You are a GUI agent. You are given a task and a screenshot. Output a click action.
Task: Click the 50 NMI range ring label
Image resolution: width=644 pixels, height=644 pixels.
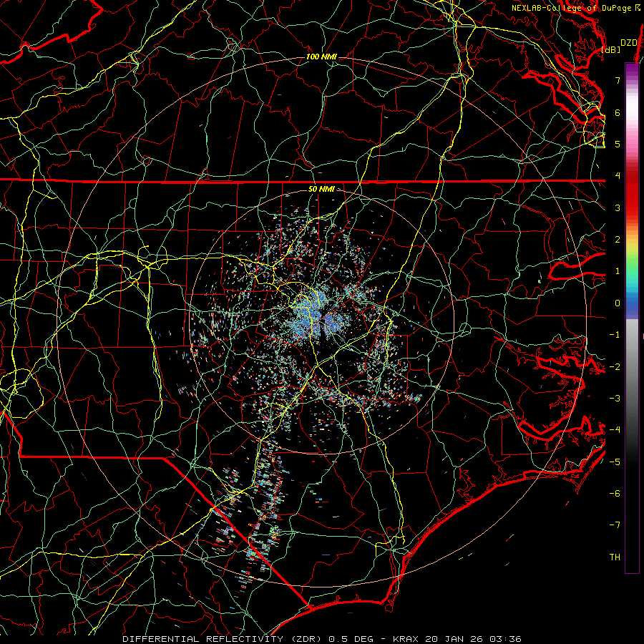point(321,189)
